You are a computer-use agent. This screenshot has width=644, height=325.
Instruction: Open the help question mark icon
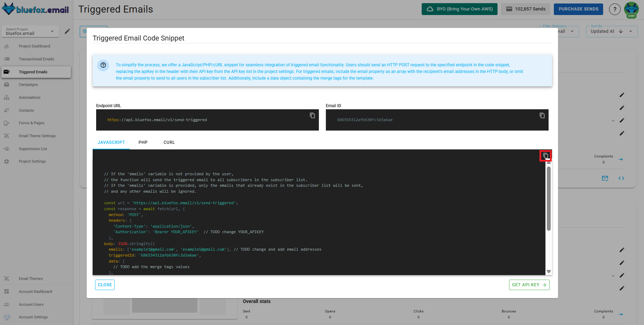[615, 9]
